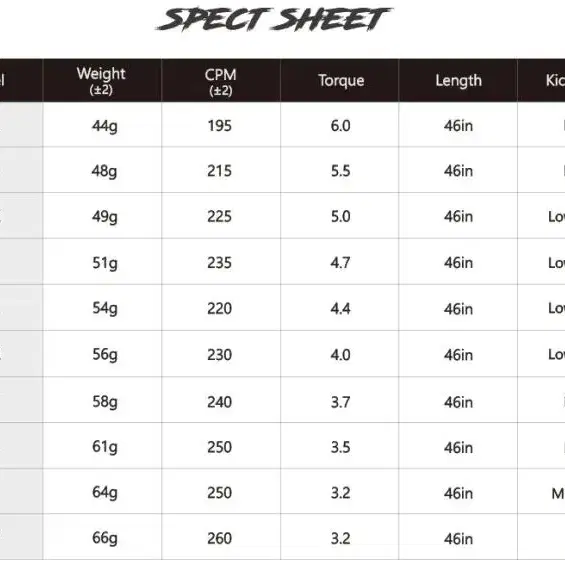Select the 66g weight cell
The width and height of the screenshot is (565, 565).
pyautogui.click(x=105, y=538)
